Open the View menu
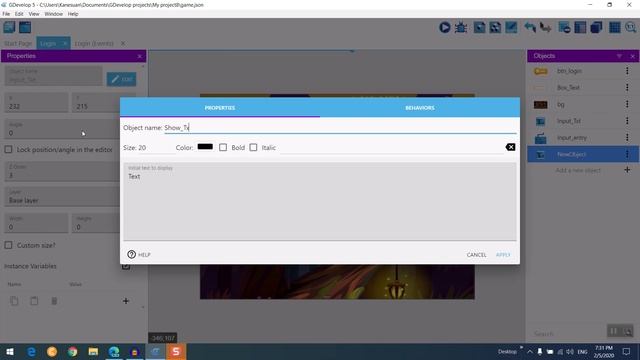 coord(34,14)
